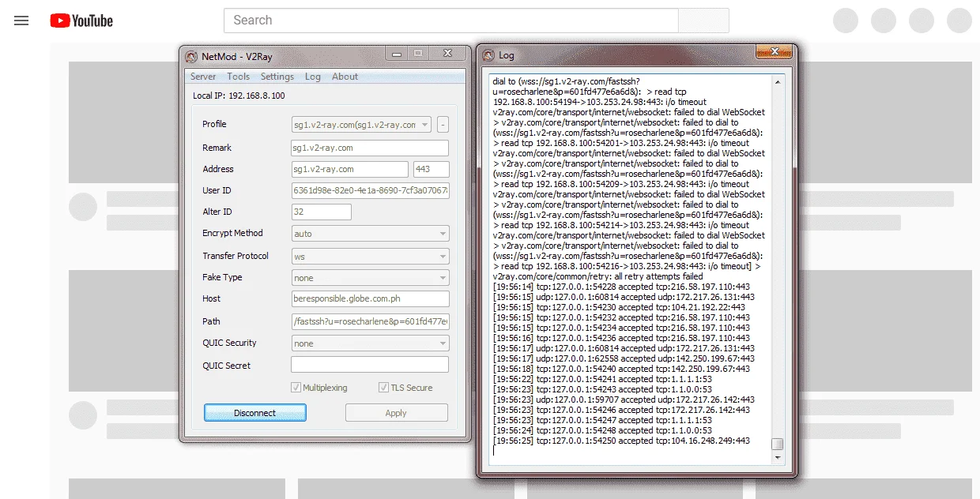This screenshot has height=499, width=980.
Task: Click log entry with timestamp 19:56:14
Action: [x=621, y=287]
